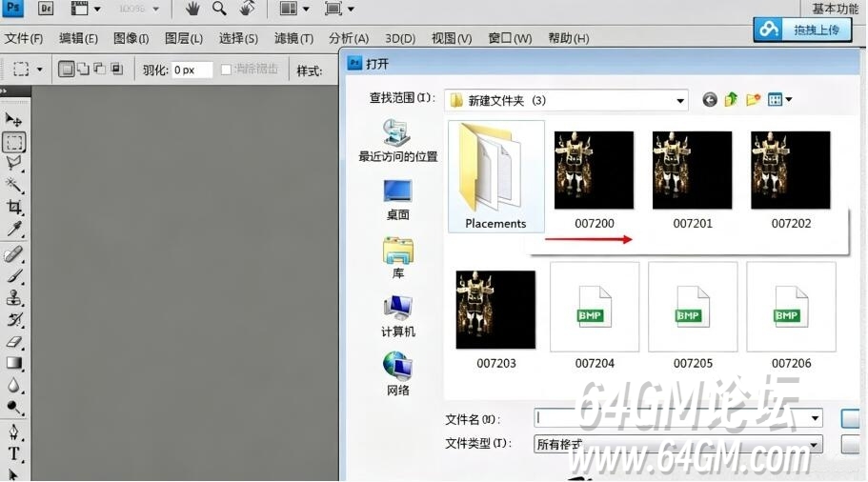The height and width of the screenshot is (482, 868).
Task: Open the 编辑(E) menu
Action: tap(78, 38)
